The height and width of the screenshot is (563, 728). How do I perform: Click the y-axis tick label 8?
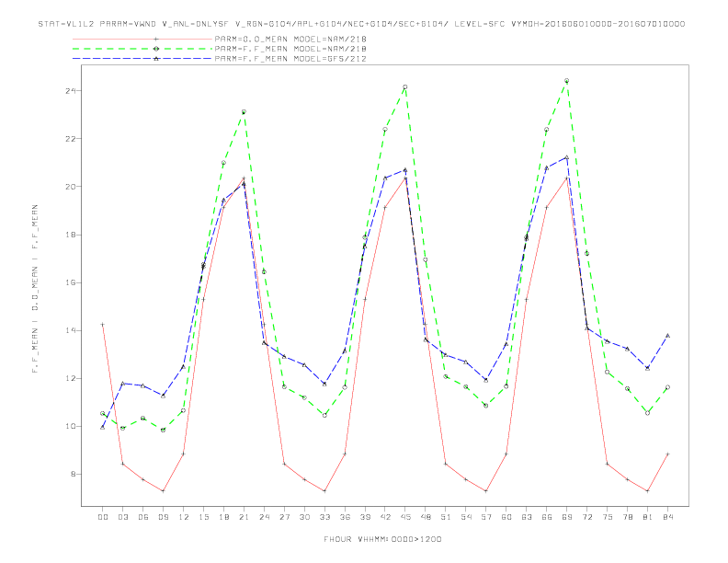pyautogui.click(x=73, y=475)
